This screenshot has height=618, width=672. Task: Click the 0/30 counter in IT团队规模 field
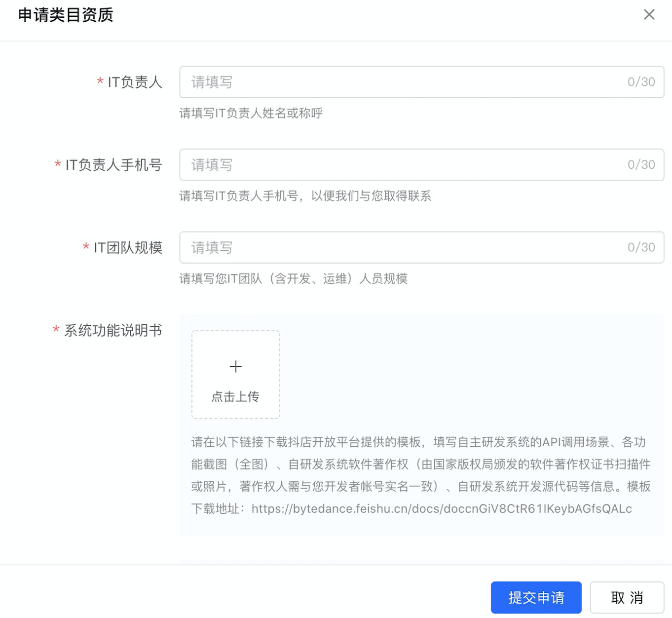tap(641, 247)
